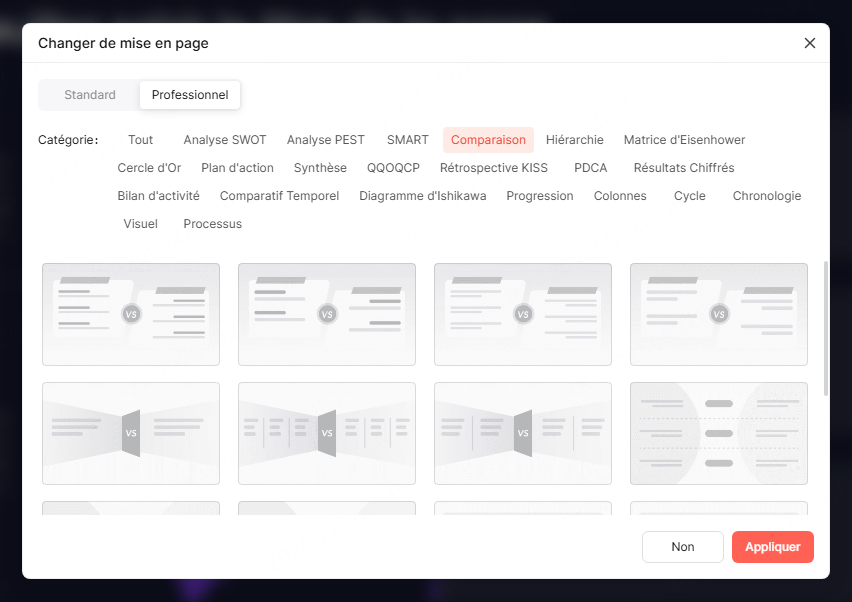This screenshot has height=602, width=852.
Task: Close the Changer de mise en page dialog
Action: click(x=810, y=43)
